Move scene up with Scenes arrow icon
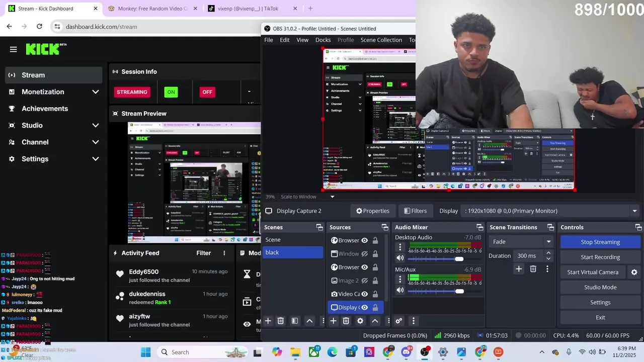This screenshot has width=644, height=362. 309,321
